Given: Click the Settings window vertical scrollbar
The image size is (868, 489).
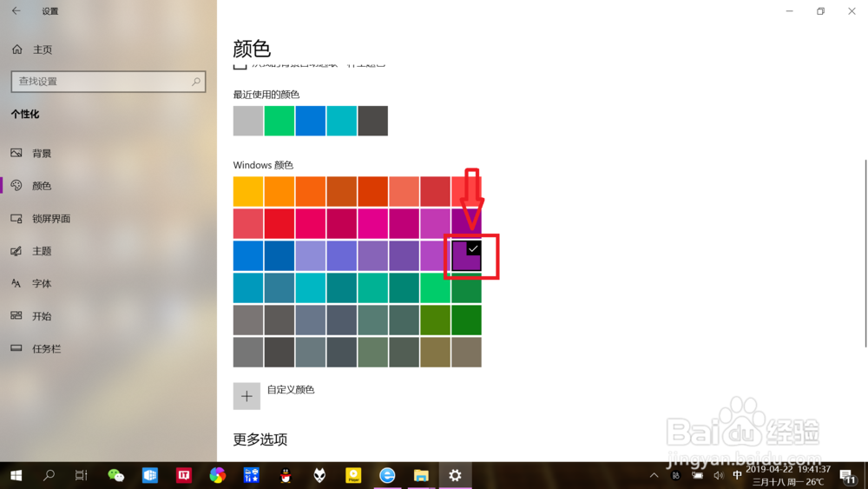Looking at the screenshot, I should click(865, 253).
